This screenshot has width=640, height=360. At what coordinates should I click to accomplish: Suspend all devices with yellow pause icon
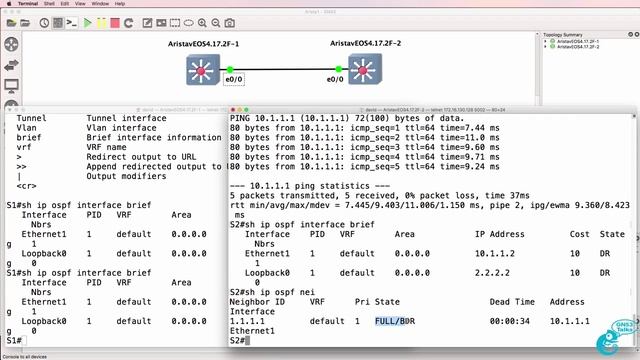point(101,23)
